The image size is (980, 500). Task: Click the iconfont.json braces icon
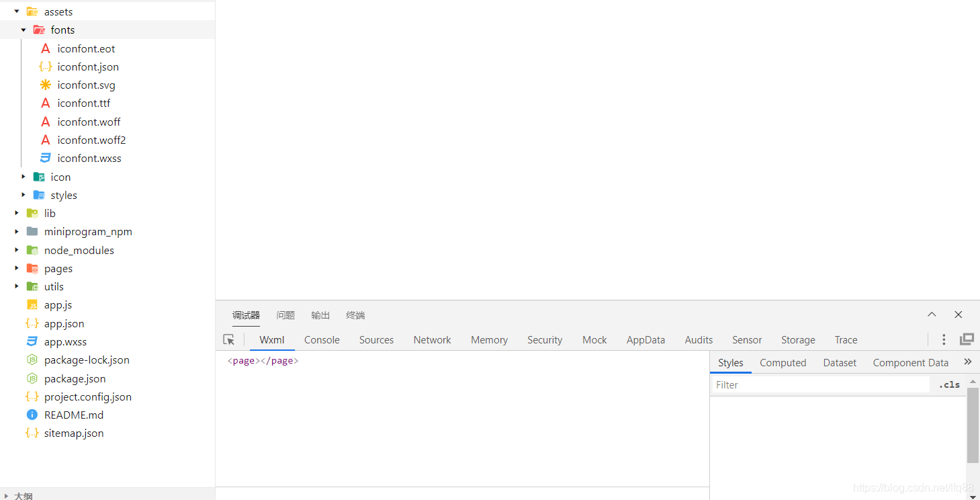click(x=46, y=67)
